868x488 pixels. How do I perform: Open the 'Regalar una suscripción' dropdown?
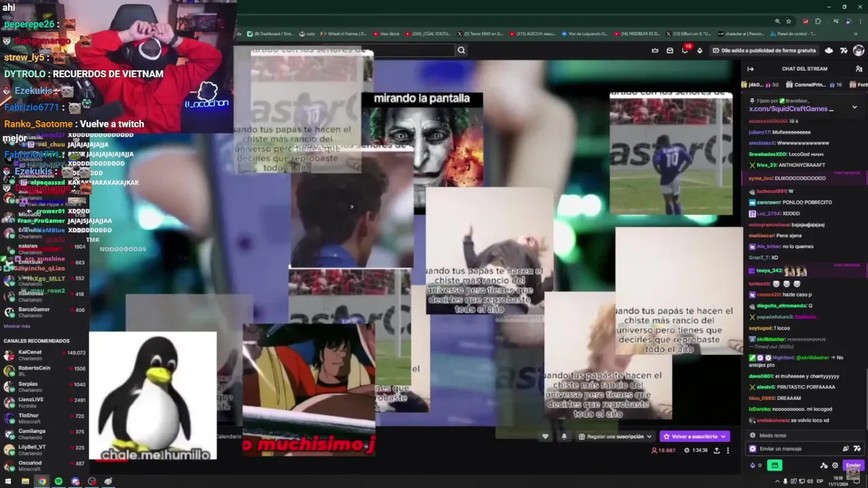[x=616, y=436]
